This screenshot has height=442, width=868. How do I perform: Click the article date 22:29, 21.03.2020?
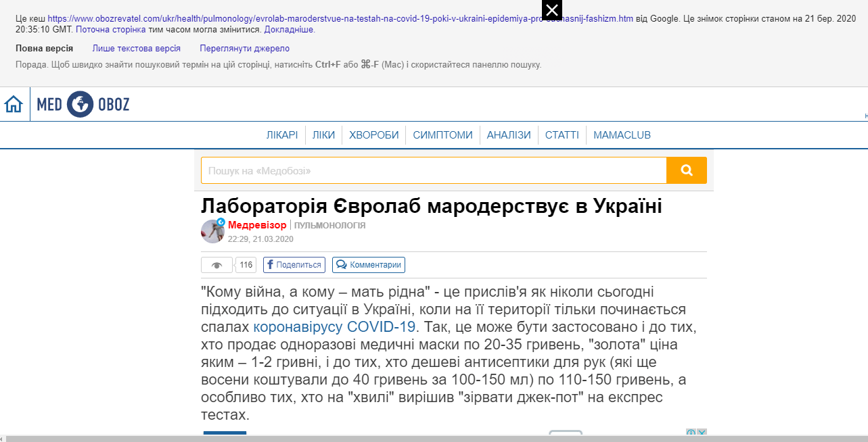coord(260,239)
